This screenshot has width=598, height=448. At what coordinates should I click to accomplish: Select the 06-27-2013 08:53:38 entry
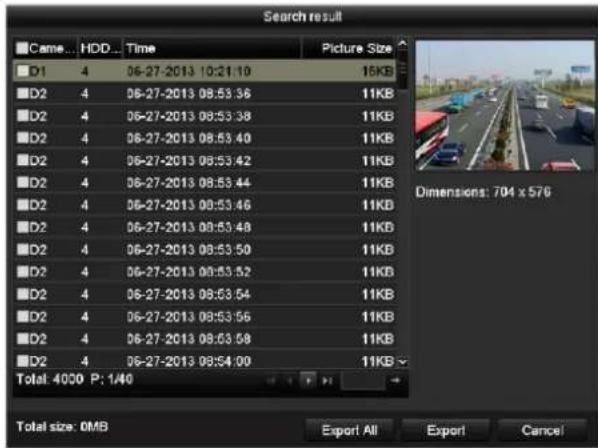point(204,116)
